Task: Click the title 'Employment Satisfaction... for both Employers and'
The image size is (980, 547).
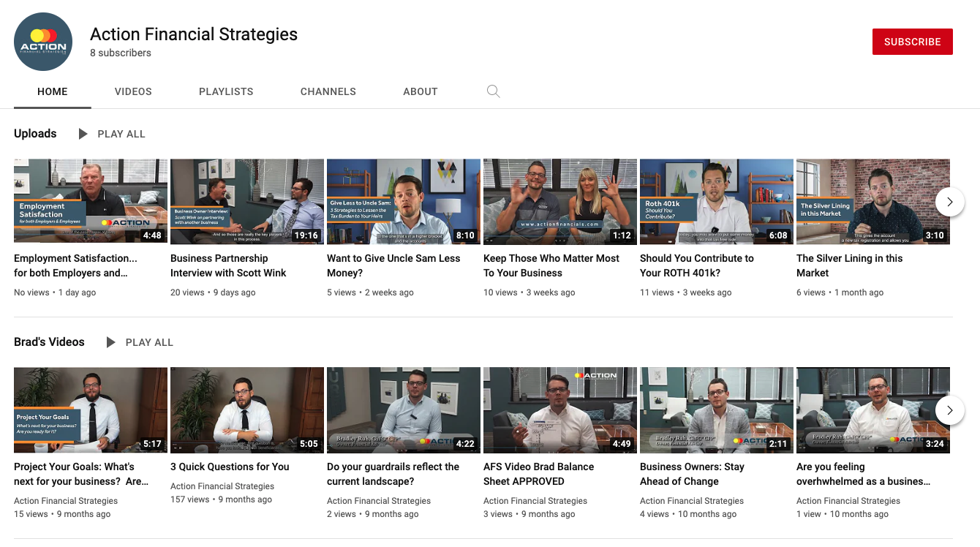Action: pyautogui.click(x=75, y=265)
